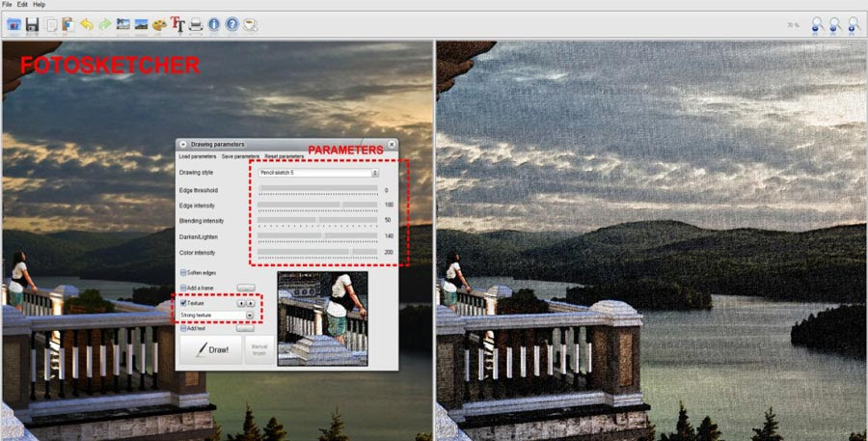The width and height of the screenshot is (868, 441).
Task: Click the Blending intensity value 50
Action: click(x=388, y=220)
